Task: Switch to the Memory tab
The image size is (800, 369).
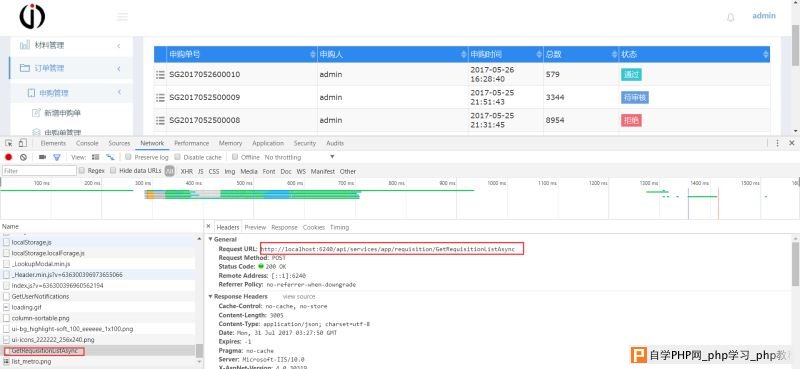Action: 230,143
